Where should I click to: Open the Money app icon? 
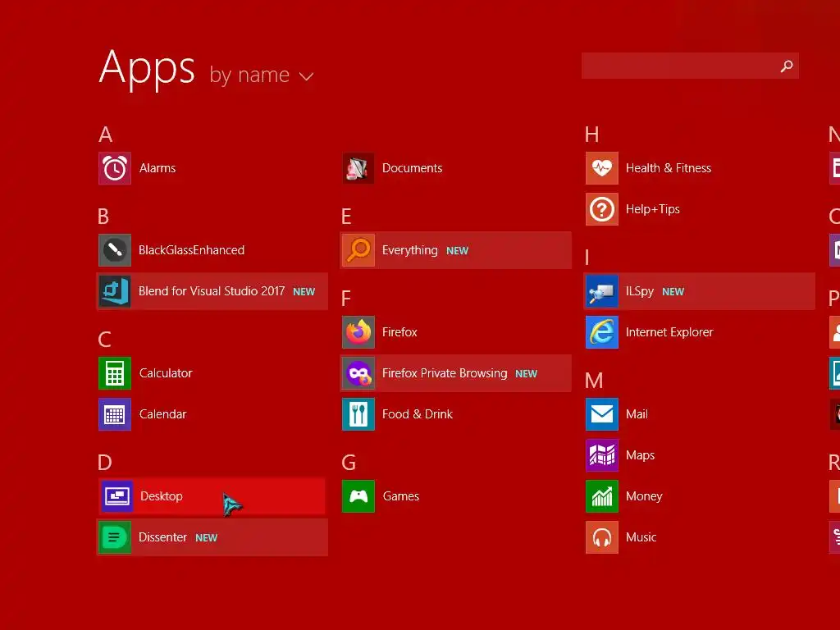(602, 496)
